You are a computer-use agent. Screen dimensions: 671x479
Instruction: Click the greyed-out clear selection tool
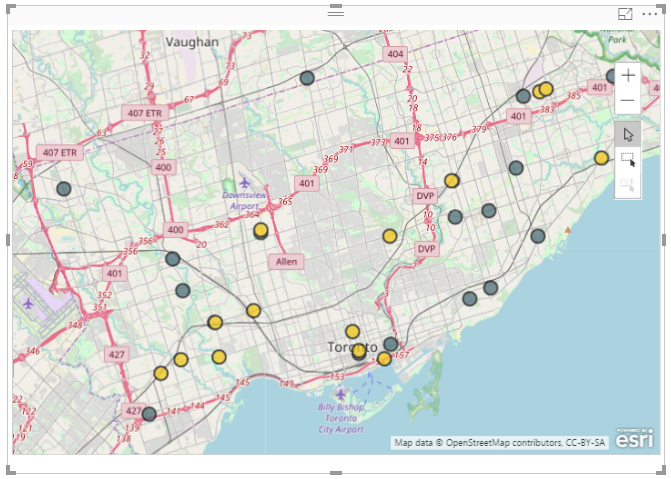pyautogui.click(x=628, y=185)
